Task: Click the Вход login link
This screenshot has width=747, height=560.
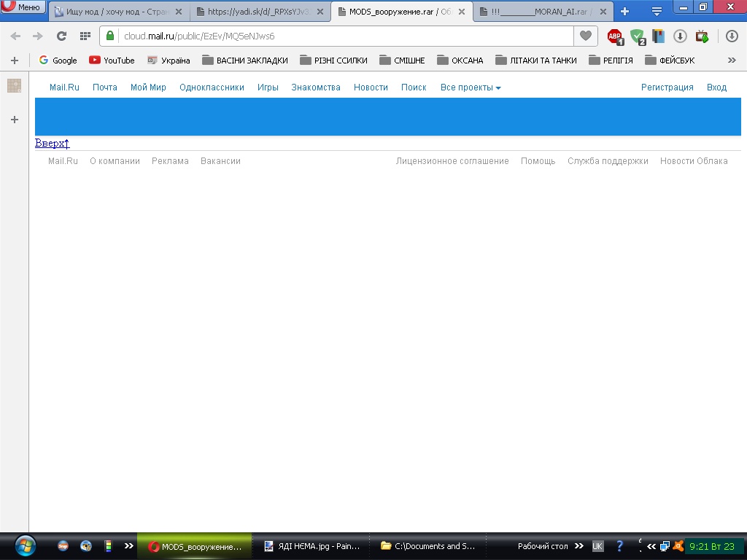Action: point(716,87)
